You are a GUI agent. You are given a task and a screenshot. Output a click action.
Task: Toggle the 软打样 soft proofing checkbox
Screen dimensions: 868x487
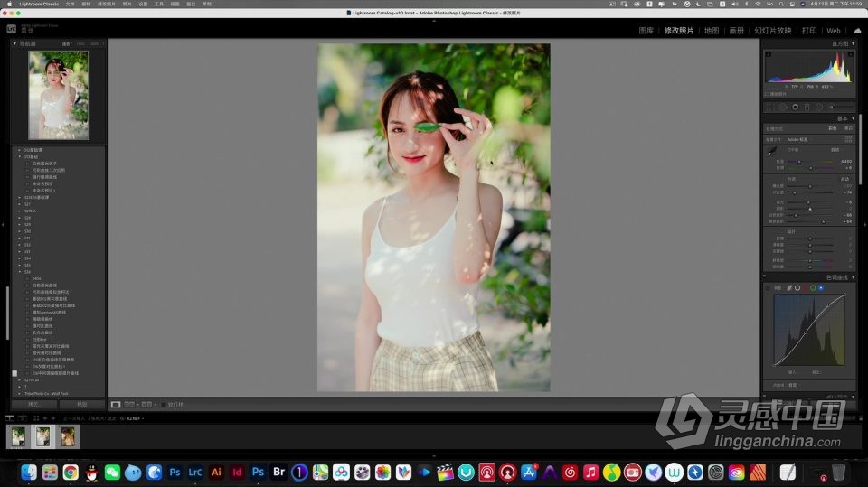click(164, 405)
